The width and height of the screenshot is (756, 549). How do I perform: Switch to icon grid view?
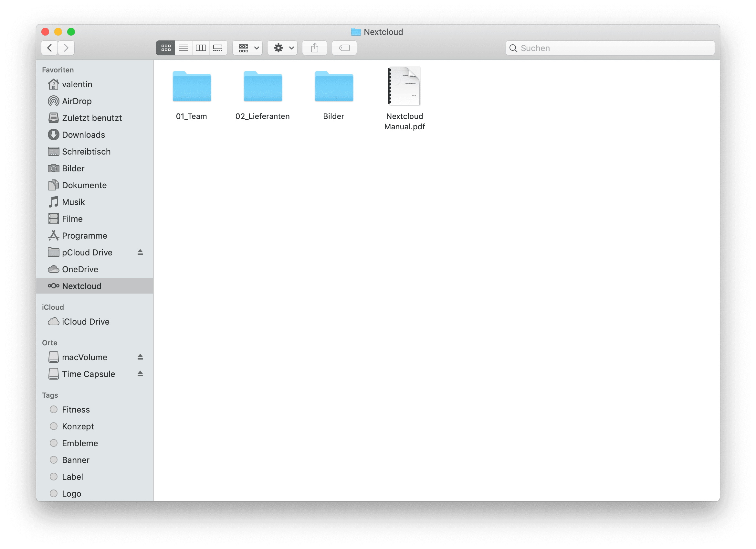pyautogui.click(x=166, y=48)
